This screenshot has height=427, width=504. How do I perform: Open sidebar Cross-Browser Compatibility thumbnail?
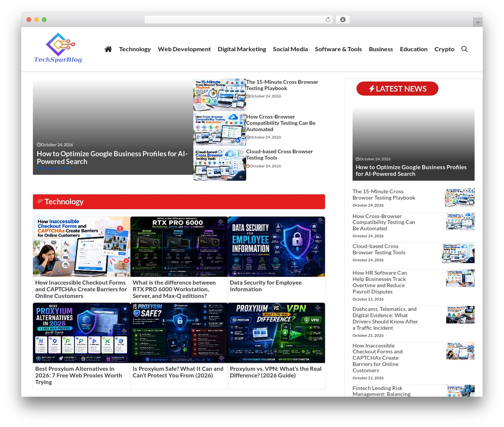pyautogui.click(x=460, y=221)
